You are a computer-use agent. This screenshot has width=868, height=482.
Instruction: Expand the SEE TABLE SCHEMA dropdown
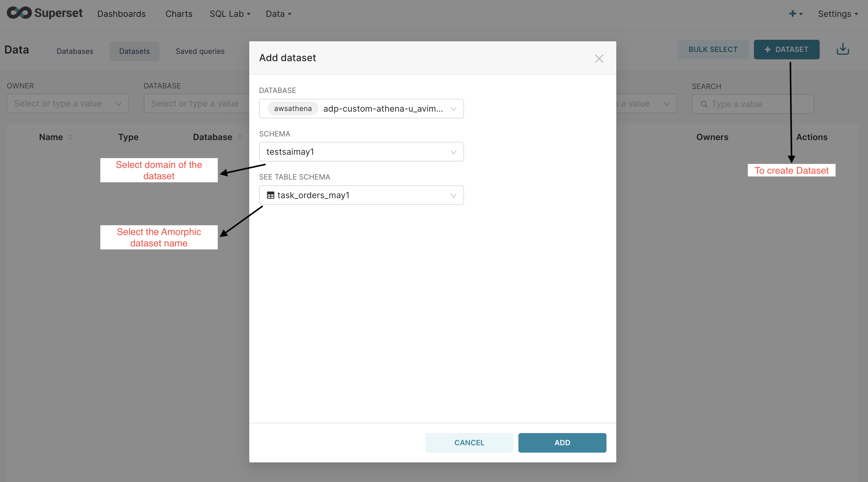click(453, 195)
